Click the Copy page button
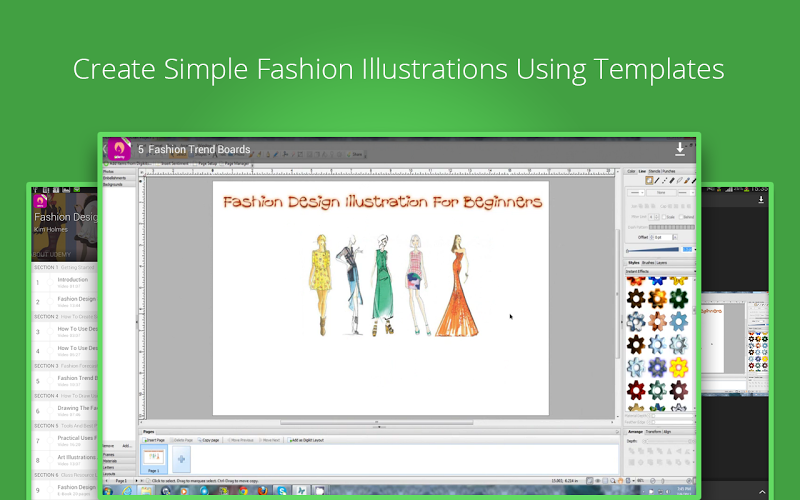Viewport: 800px width, 500px height. (x=209, y=440)
